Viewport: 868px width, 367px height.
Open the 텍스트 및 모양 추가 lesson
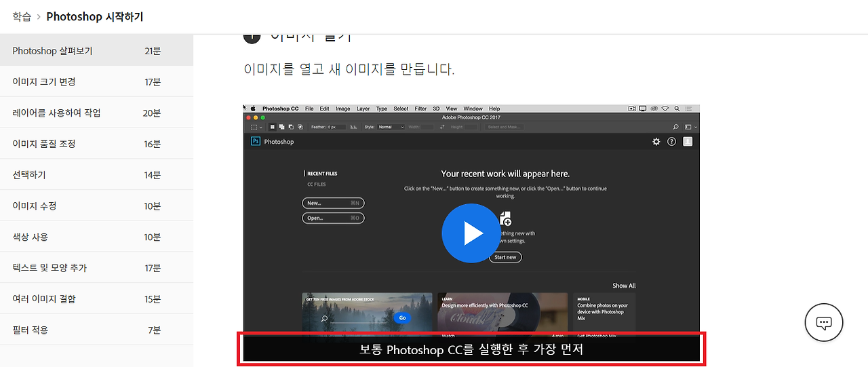96,268
